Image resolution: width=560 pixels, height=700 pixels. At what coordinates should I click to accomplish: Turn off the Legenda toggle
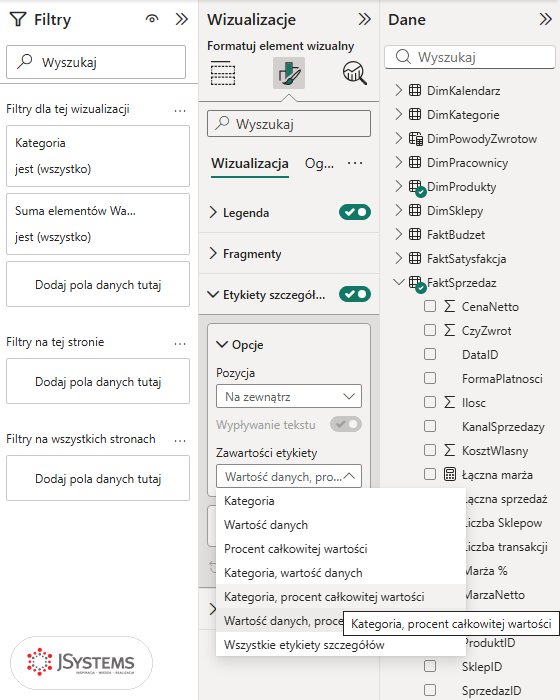tap(355, 212)
